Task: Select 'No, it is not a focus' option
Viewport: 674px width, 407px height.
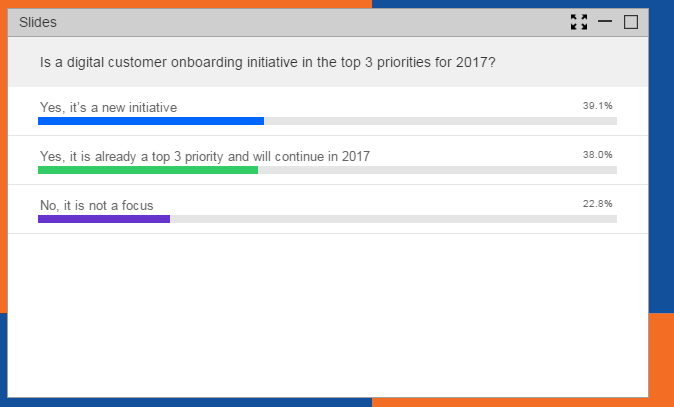Action: 97,205
